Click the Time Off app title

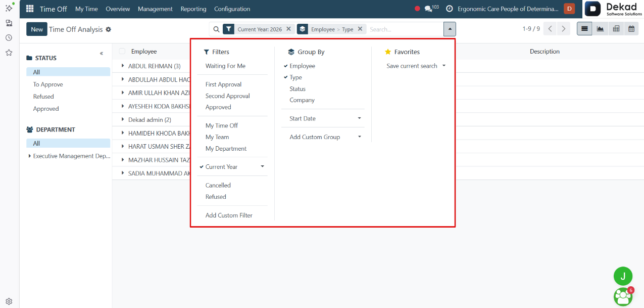coord(54,9)
